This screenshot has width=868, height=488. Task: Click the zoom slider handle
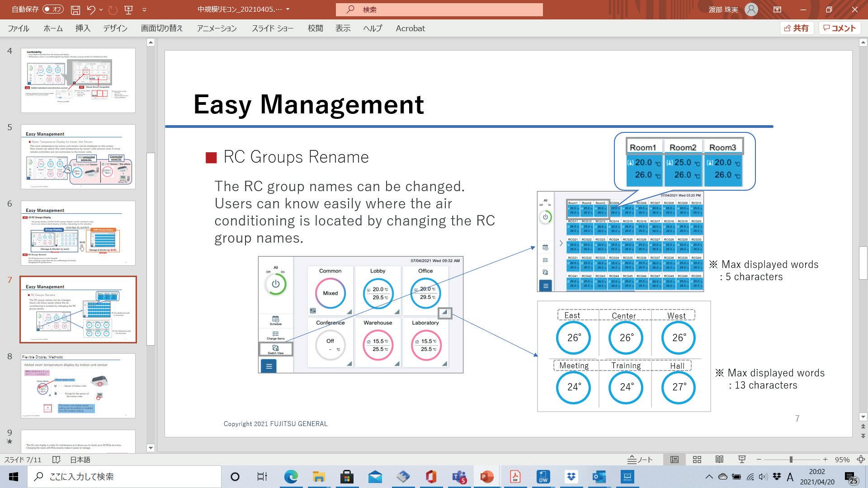tap(791, 460)
